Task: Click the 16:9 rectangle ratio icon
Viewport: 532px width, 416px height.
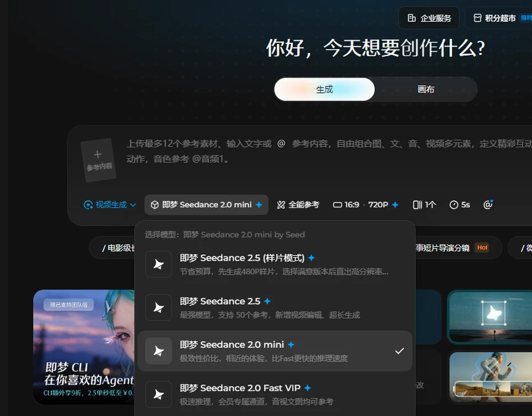Action: pyautogui.click(x=338, y=205)
